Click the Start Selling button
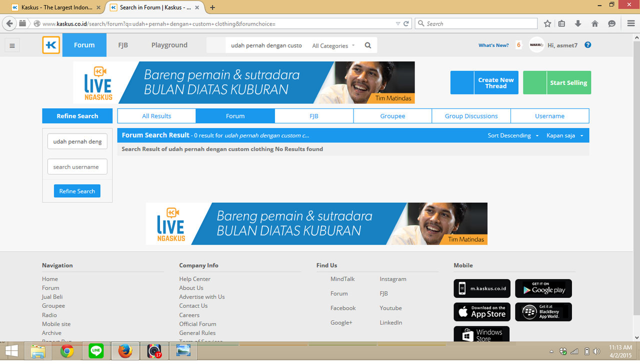This screenshot has height=364, width=640. (x=557, y=82)
